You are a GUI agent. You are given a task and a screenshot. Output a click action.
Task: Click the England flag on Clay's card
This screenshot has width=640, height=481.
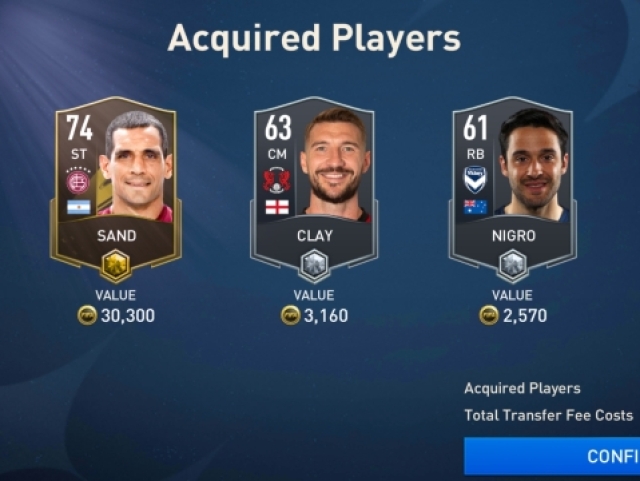(277, 207)
